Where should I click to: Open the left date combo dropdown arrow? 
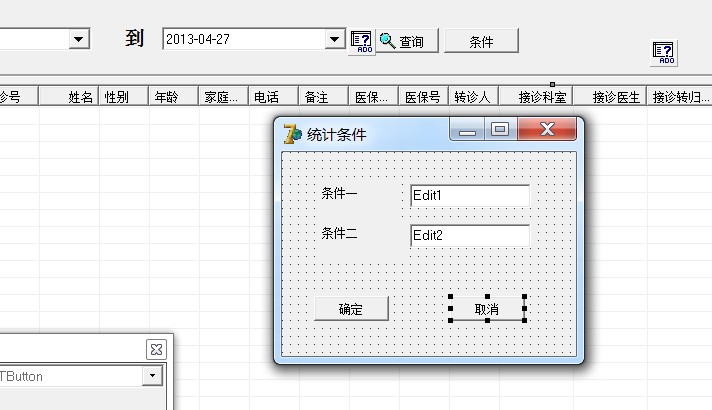[x=79, y=39]
